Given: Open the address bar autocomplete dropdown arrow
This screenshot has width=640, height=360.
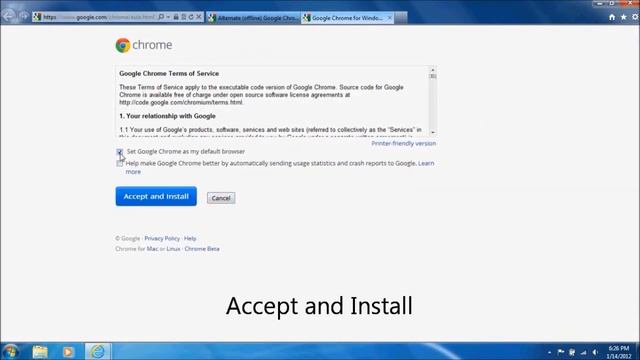Looking at the screenshot, I should [168, 17].
